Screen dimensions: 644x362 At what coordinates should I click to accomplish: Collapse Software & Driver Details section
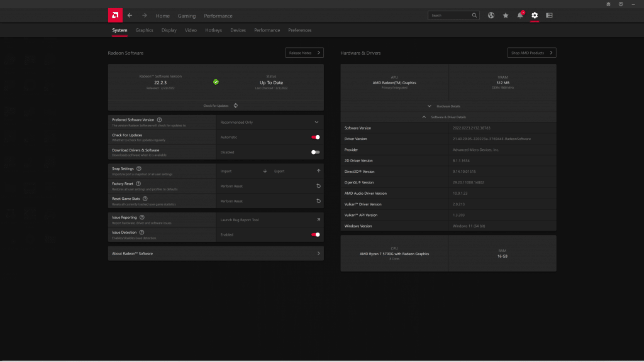(x=448, y=117)
